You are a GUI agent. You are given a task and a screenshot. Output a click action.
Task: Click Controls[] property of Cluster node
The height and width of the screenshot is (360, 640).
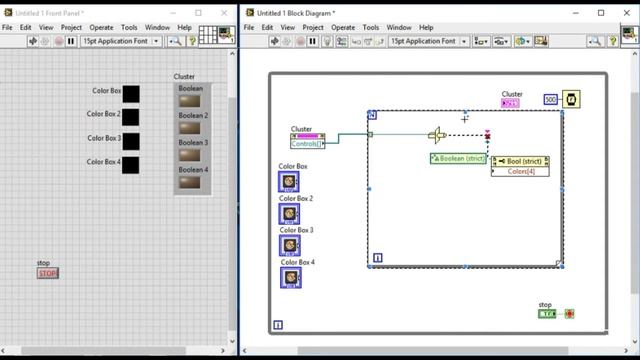point(308,144)
